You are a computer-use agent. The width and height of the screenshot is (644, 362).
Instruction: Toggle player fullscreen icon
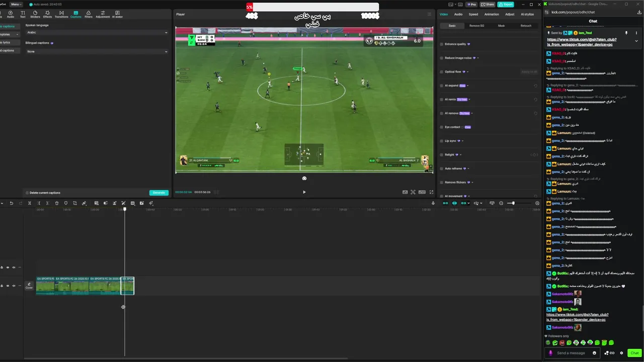point(430,192)
